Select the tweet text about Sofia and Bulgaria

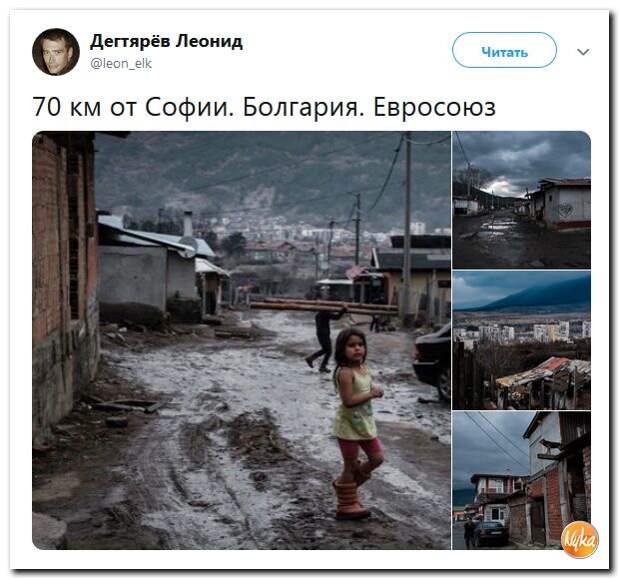(264, 107)
